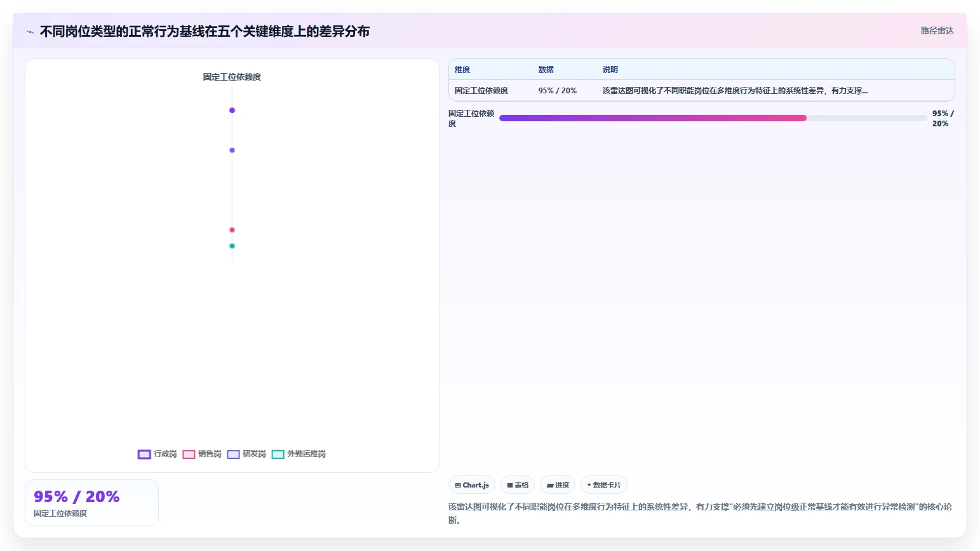Image resolution: width=980 pixels, height=551 pixels.
Task: Click the 固定工位依赖度 radar axis label
Action: pyautogui.click(x=232, y=77)
